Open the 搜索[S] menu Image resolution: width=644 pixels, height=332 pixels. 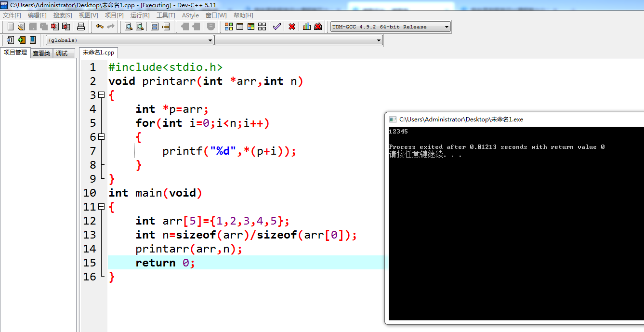point(63,15)
